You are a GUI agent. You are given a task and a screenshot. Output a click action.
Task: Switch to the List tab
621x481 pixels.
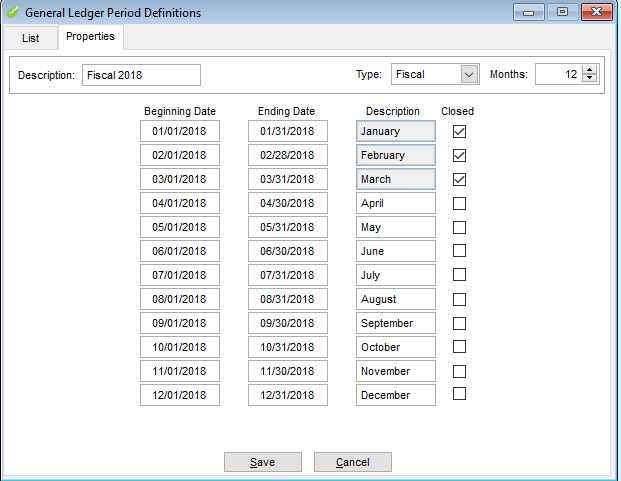point(30,38)
